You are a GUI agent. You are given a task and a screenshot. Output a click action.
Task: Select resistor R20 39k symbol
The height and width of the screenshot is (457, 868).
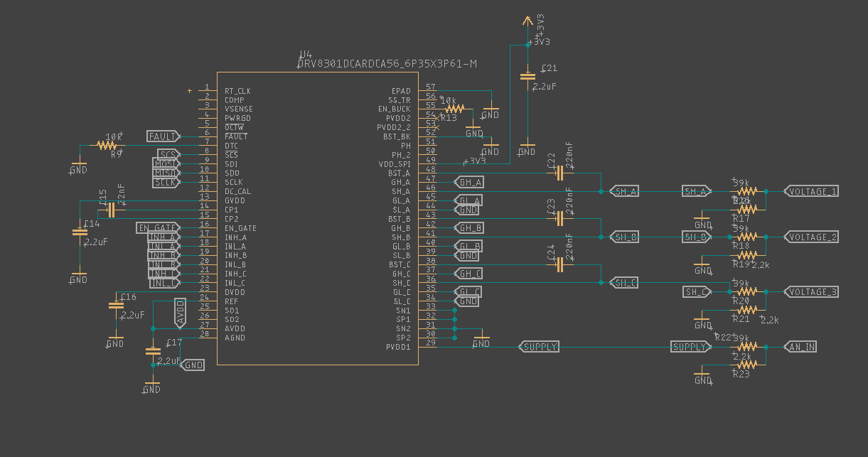pyautogui.click(x=746, y=291)
